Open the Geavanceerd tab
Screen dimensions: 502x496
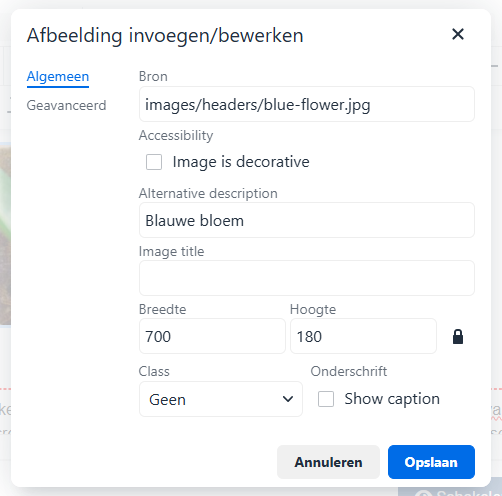pos(66,105)
